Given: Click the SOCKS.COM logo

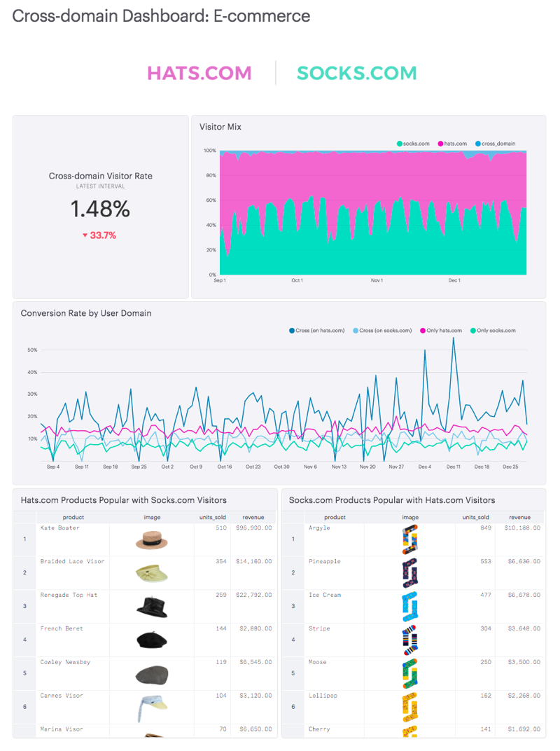Looking at the screenshot, I should coord(356,74).
